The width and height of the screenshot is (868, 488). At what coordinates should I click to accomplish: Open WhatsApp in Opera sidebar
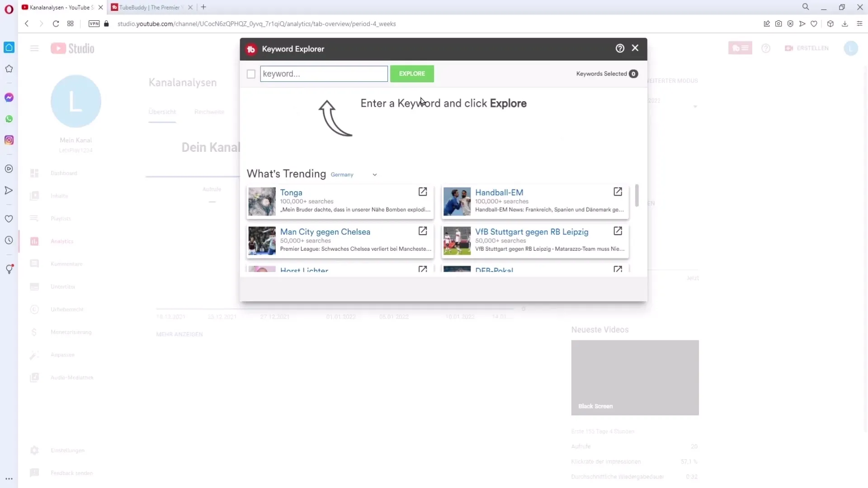pyautogui.click(x=9, y=119)
